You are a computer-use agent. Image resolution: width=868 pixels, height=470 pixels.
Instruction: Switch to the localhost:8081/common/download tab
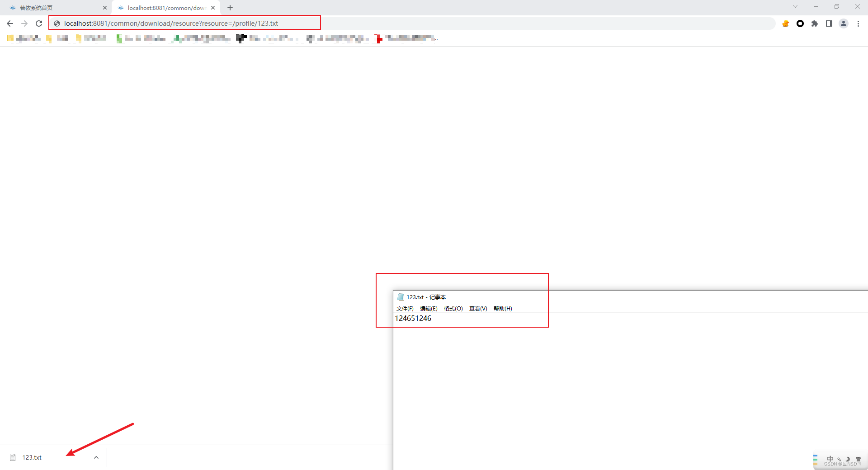pyautogui.click(x=166, y=8)
